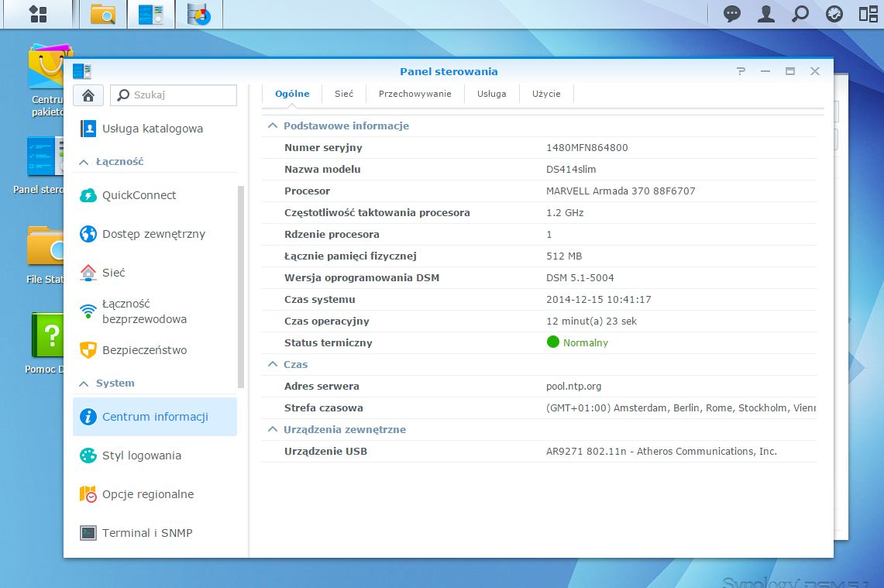The width and height of the screenshot is (884, 588).
Task: Open Usługa katalogowa in sidebar
Action: 152,129
